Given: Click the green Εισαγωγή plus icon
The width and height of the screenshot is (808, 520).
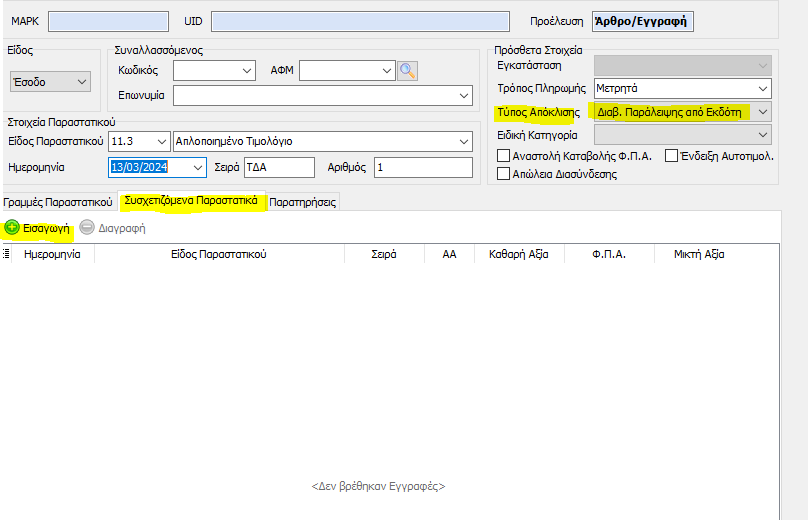Looking at the screenshot, I should point(12,228).
